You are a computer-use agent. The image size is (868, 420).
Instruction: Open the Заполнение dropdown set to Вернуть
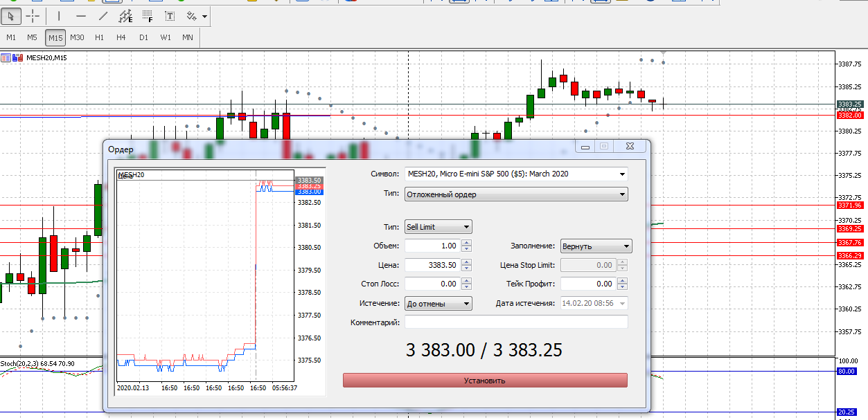point(596,246)
